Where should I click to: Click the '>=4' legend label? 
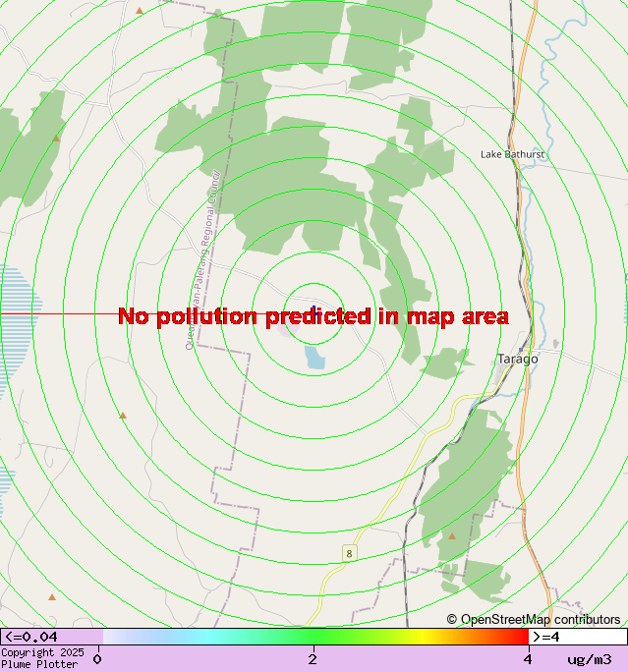547,637
